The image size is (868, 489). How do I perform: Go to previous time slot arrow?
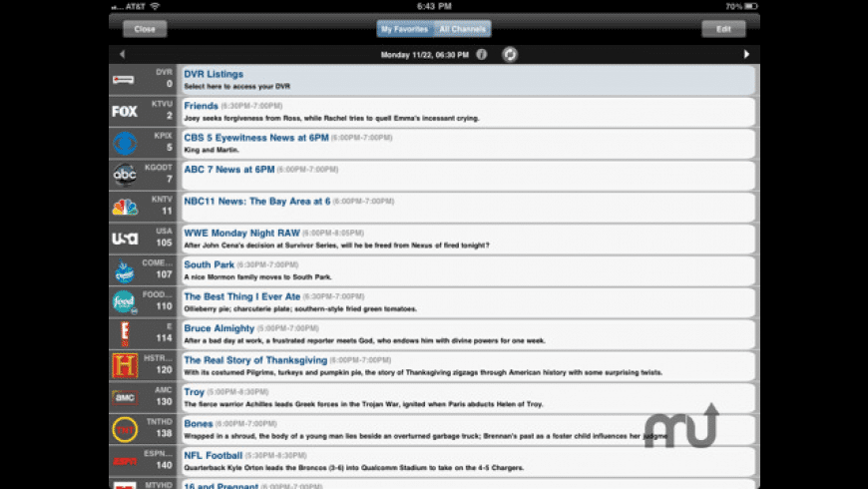pos(123,54)
